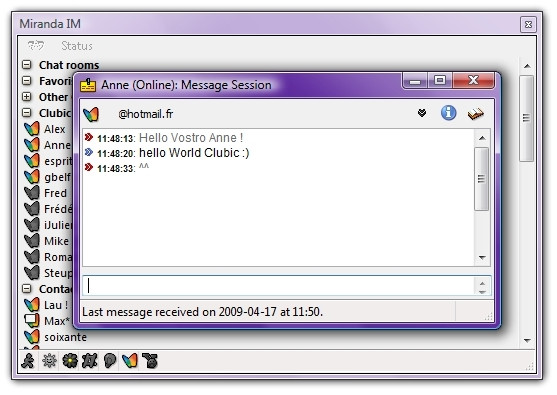Close the Message Session window

point(473,80)
